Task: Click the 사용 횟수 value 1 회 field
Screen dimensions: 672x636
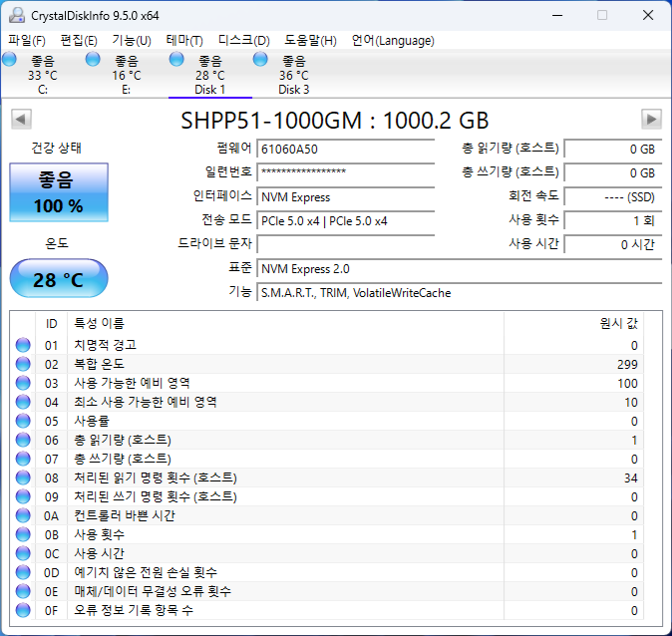Action: (613, 221)
